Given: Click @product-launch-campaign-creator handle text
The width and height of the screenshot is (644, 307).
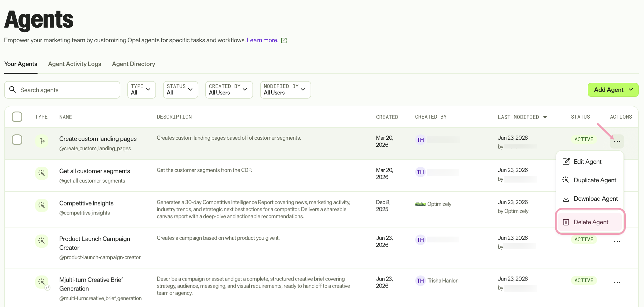Looking at the screenshot, I should tap(100, 257).
